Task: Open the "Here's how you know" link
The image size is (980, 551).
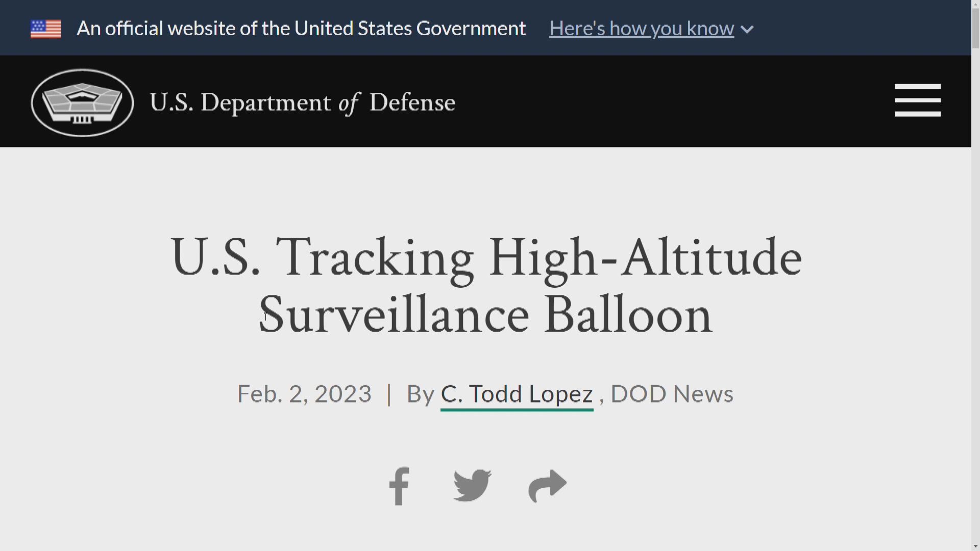Action: [641, 29]
